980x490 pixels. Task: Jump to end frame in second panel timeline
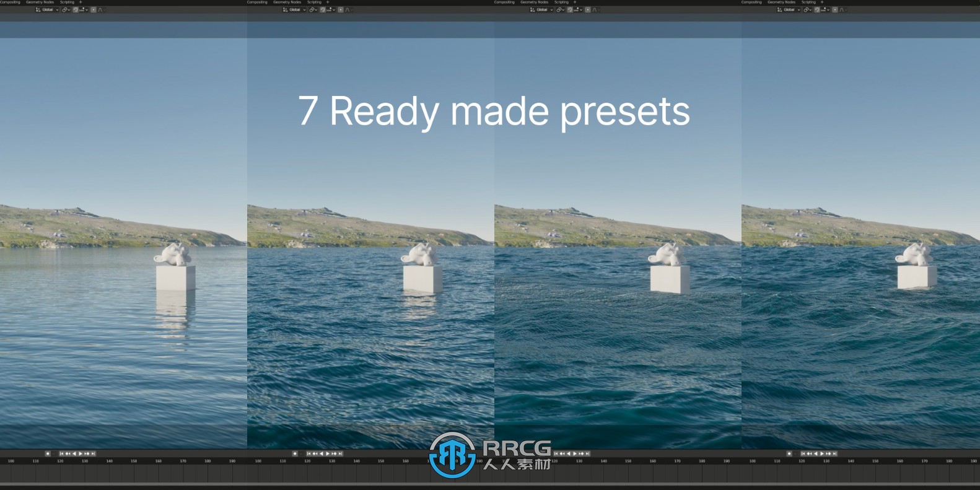[x=340, y=453]
